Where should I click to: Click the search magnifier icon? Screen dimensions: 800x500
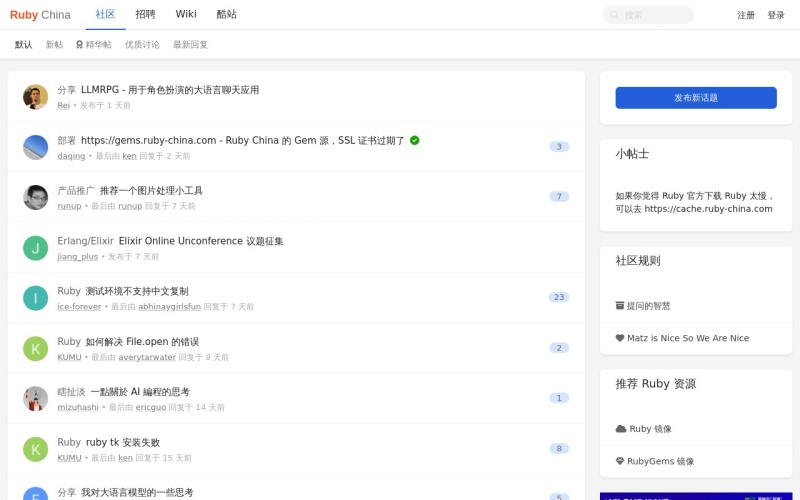(x=614, y=15)
